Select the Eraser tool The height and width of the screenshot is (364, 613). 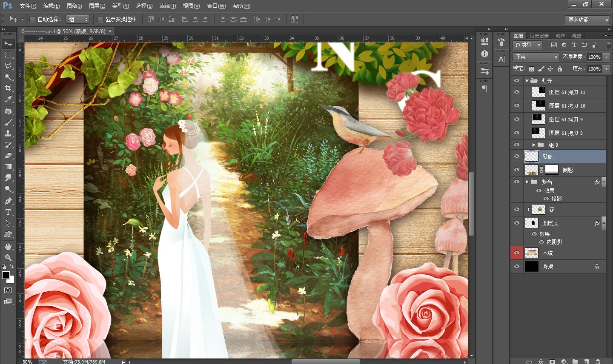coord(8,156)
